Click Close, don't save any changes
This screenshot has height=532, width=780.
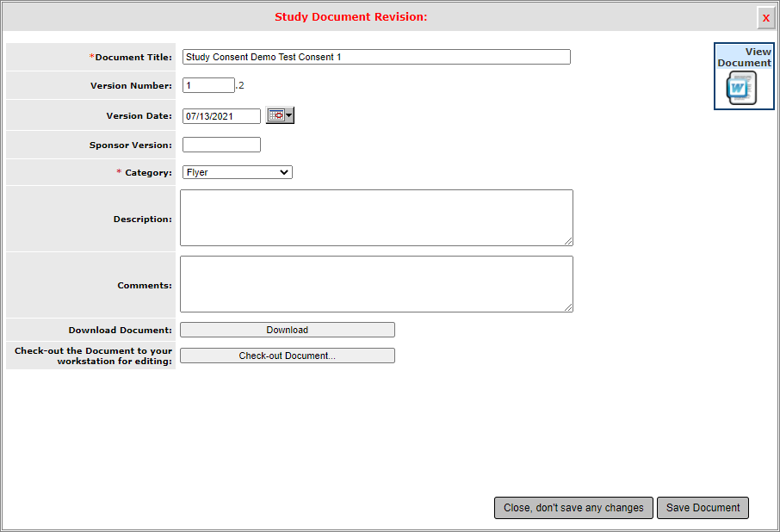click(x=573, y=508)
